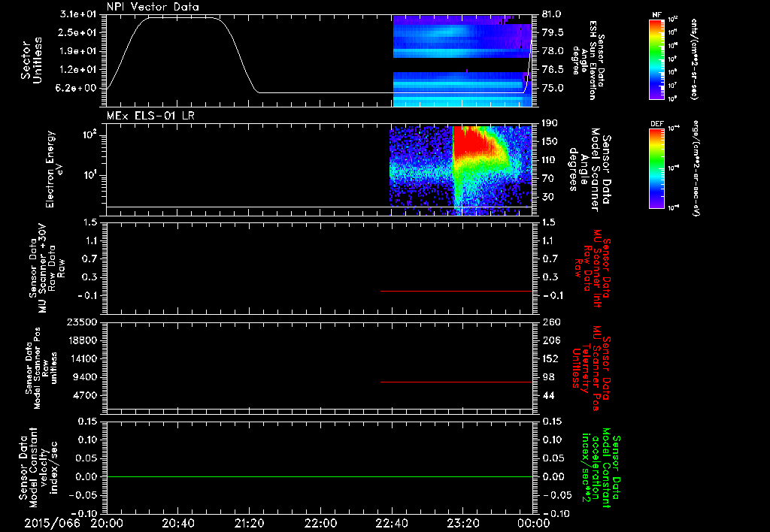Image resolution: width=770 pixels, height=532 pixels.
Task: Click the '81.0' elevation tick value
Action: pyautogui.click(x=553, y=14)
